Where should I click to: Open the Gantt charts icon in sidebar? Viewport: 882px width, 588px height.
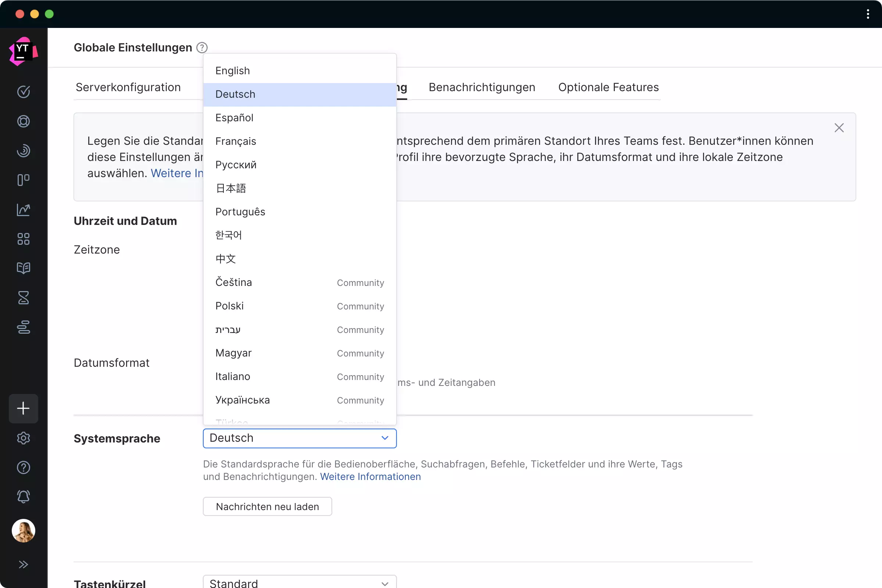coord(23,327)
